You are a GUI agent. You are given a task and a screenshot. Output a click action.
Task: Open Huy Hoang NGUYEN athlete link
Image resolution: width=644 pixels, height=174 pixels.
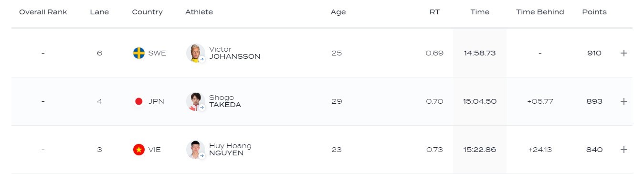pos(230,150)
